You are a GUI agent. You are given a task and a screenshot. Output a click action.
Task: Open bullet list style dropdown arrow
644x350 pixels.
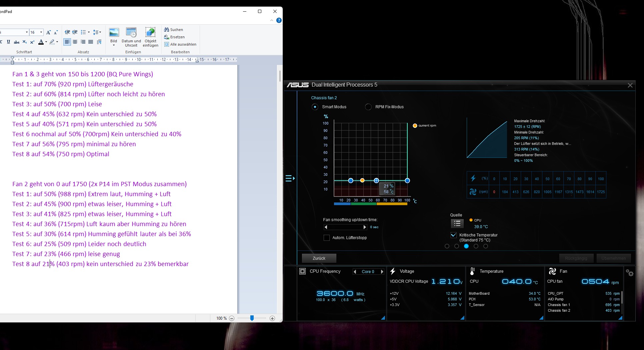(89, 32)
